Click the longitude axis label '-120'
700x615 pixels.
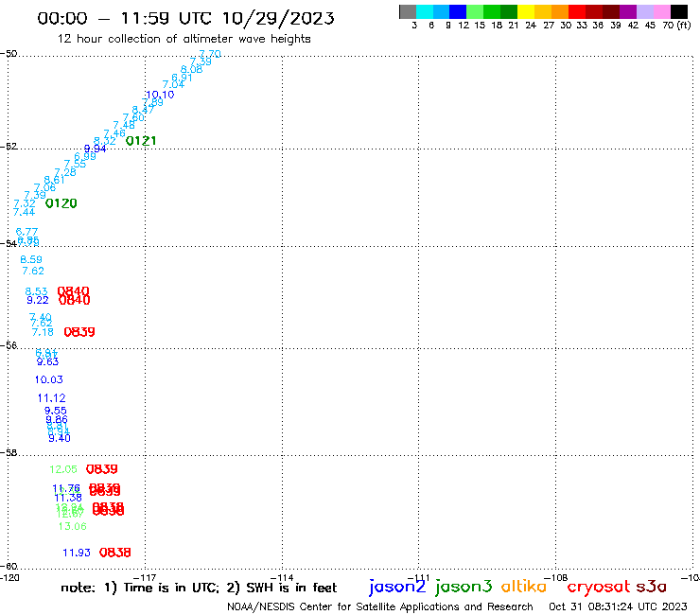(x=9, y=577)
